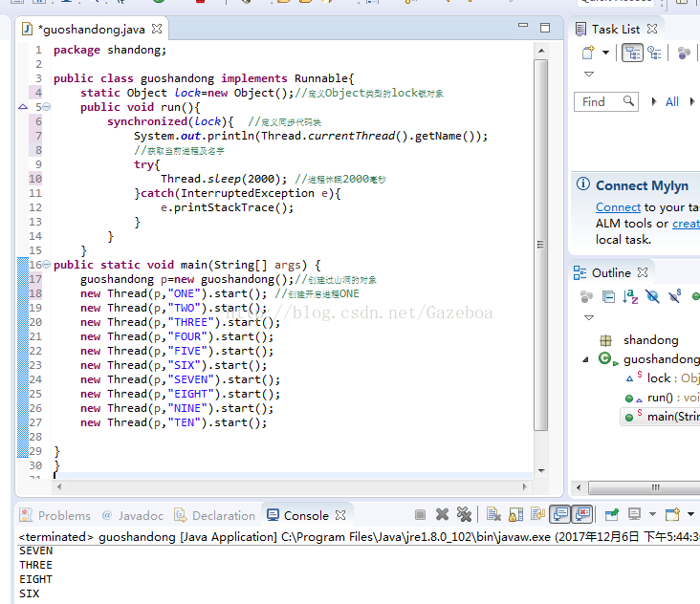Open New Task dropdown arrow

tap(605, 54)
